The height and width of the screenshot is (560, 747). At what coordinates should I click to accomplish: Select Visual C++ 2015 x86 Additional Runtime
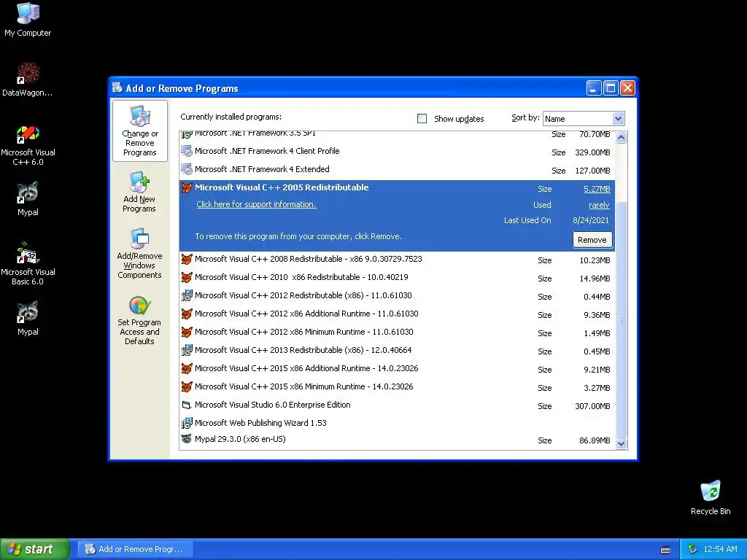coord(397,368)
